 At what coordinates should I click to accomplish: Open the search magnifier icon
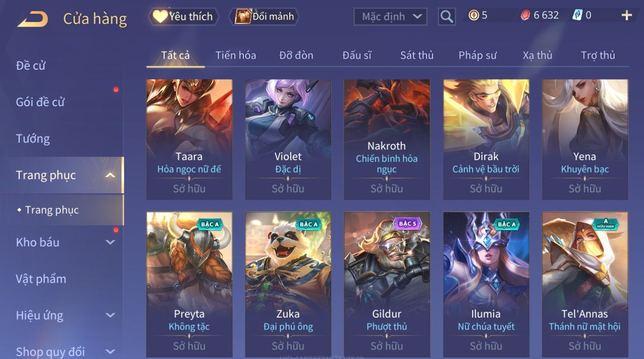coord(447,17)
